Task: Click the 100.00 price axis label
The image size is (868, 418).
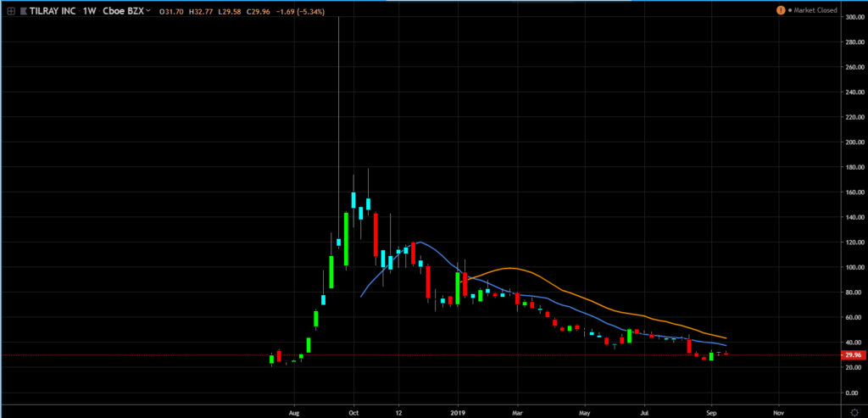Action: [x=854, y=267]
